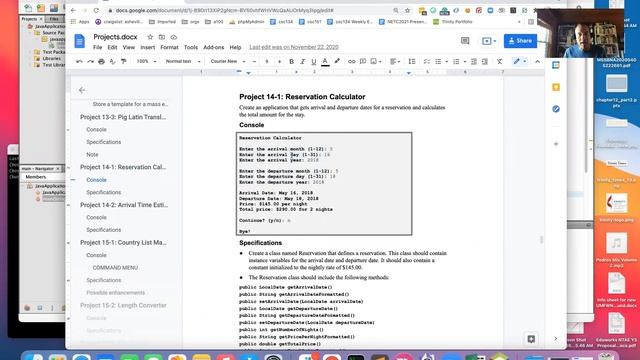Image resolution: width=640 pixels, height=360 pixels.
Task: Decrease font size with minus button
Action: point(254,61)
